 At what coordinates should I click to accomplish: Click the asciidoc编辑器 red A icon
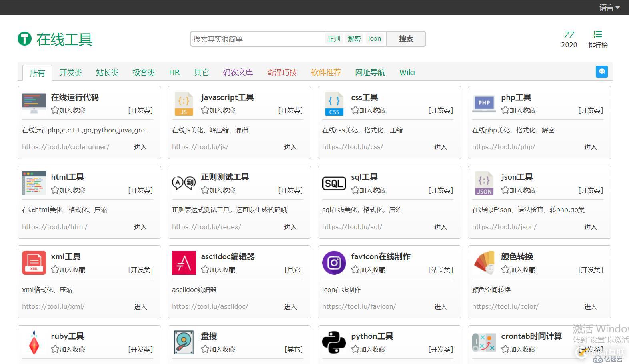tap(184, 263)
